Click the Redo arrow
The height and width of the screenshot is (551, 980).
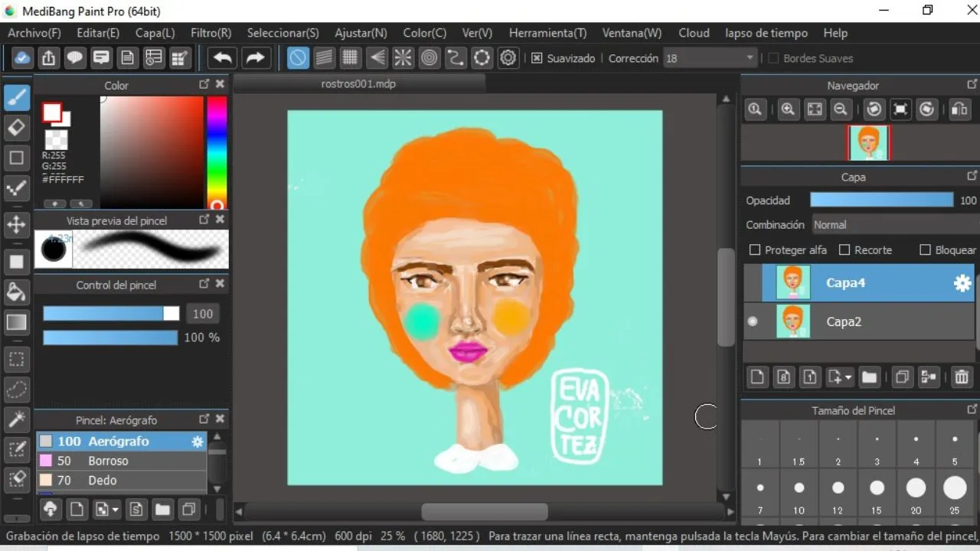tap(255, 58)
